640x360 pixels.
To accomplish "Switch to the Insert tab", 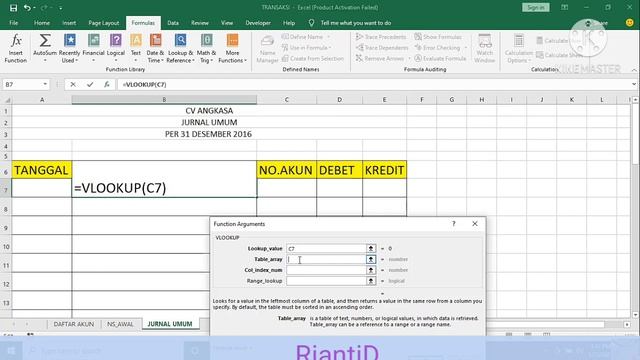I will 69,23.
